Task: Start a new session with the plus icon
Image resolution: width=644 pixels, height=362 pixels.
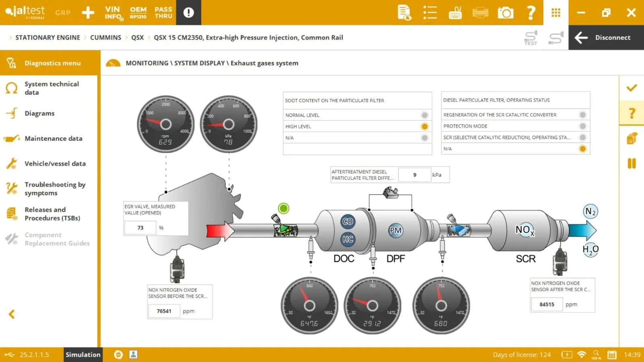Action: pyautogui.click(x=88, y=12)
